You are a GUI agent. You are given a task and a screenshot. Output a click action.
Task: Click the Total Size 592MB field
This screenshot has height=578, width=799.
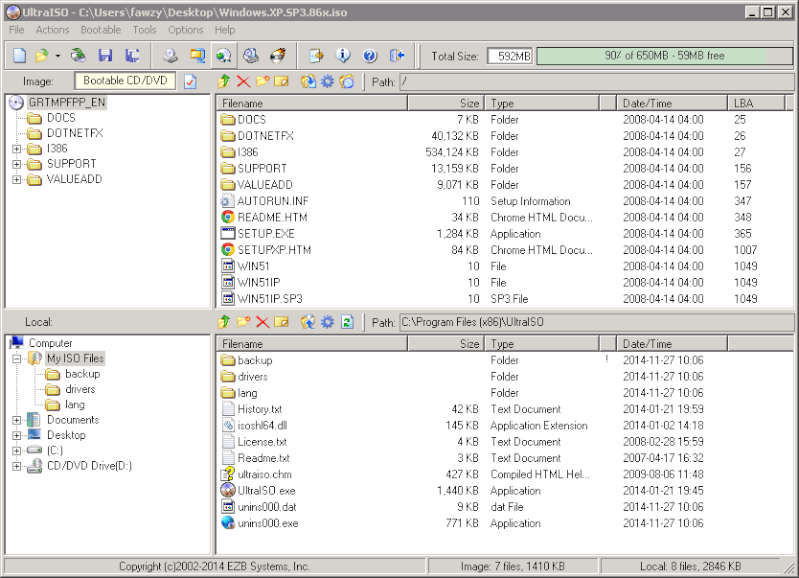pyautogui.click(x=510, y=56)
